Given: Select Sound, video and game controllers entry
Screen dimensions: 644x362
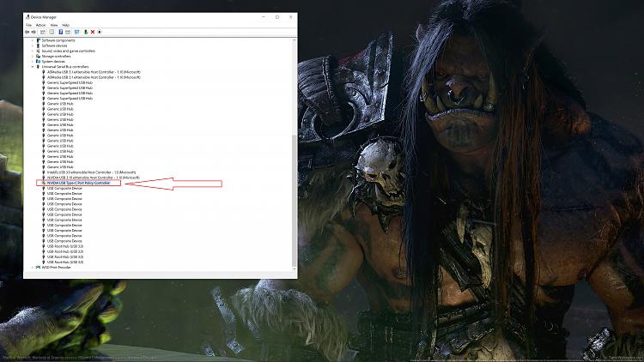Looking at the screenshot, I should tap(68, 51).
